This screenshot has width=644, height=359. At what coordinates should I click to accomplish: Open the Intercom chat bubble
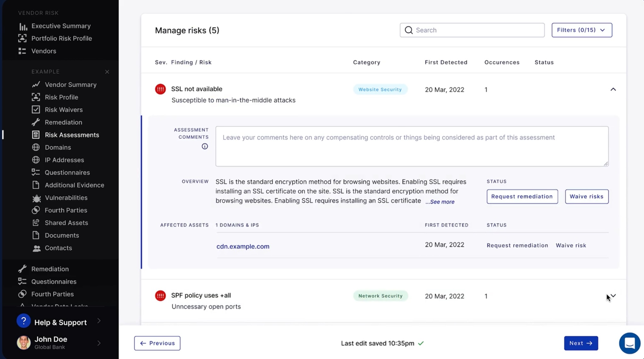coord(629,343)
